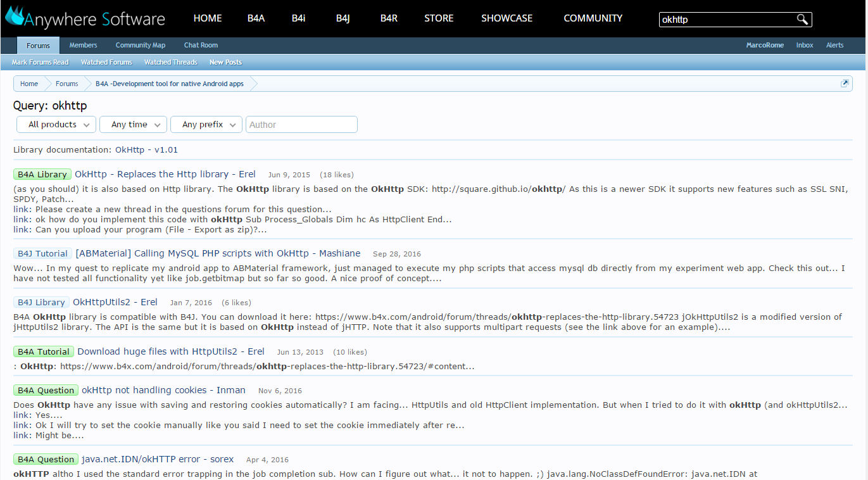
Task: Open 'link' before Please create a new thread
Action: coord(22,209)
